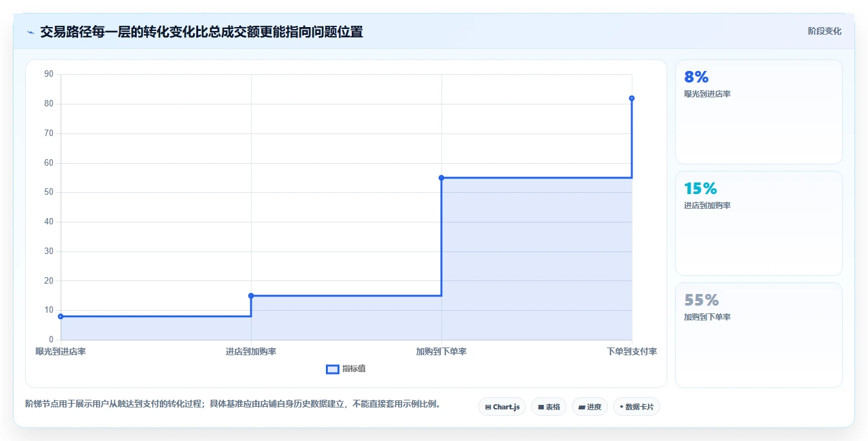Click the 15% value in the second card
Screen dimensions: 868x441
click(x=701, y=188)
